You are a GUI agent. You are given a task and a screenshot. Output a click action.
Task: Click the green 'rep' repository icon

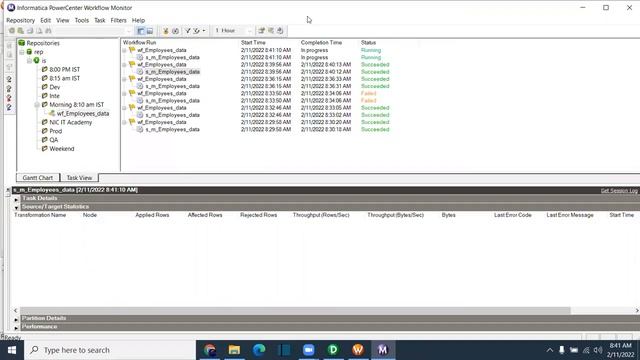[x=29, y=52]
